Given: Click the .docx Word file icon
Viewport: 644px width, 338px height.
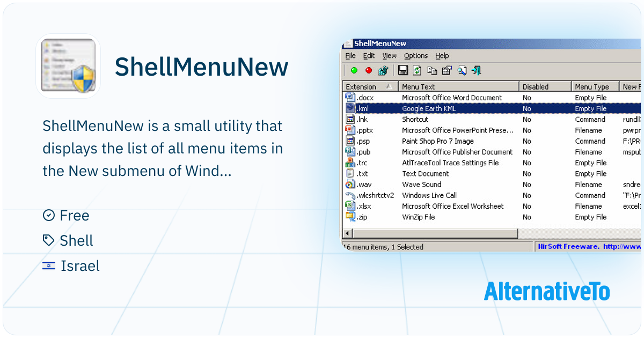Looking at the screenshot, I should (x=350, y=98).
